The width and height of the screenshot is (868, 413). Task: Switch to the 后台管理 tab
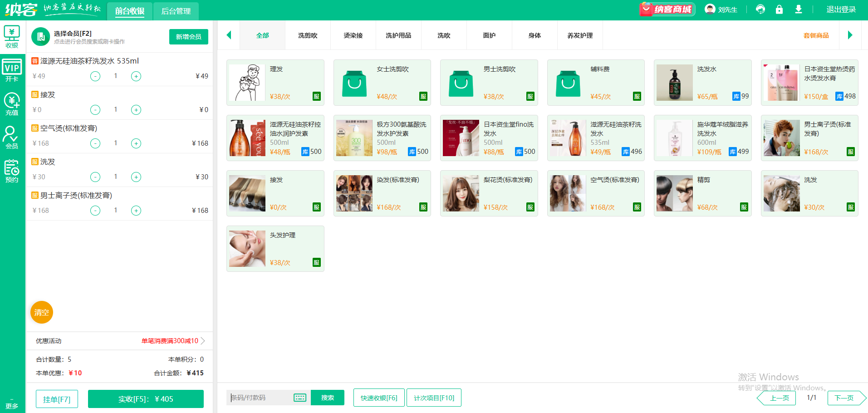pyautogui.click(x=176, y=11)
